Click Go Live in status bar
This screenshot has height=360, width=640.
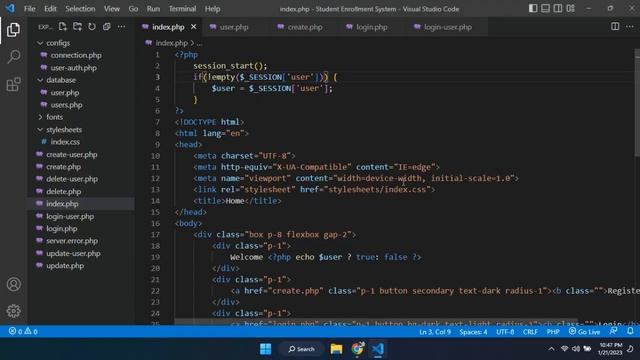(x=584, y=331)
